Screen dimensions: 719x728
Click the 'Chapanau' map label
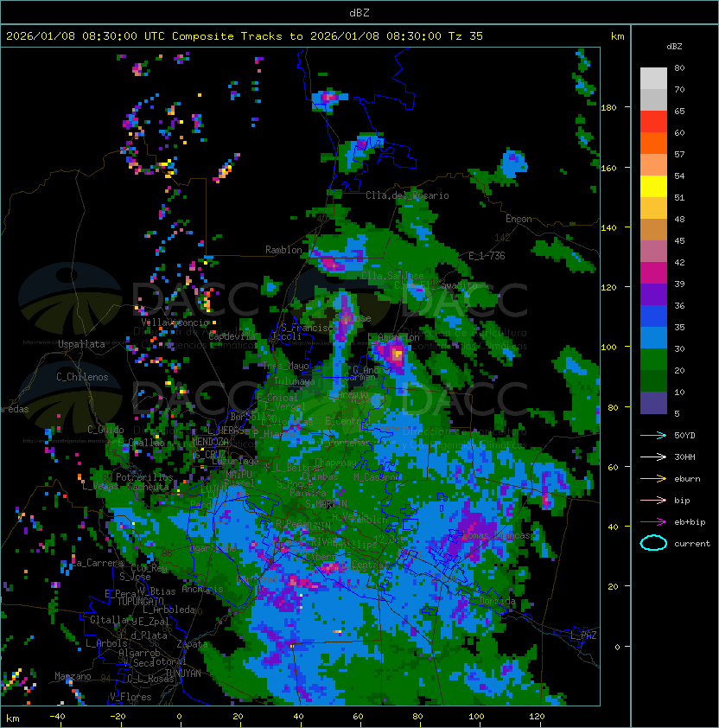pyautogui.click(x=336, y=463)
